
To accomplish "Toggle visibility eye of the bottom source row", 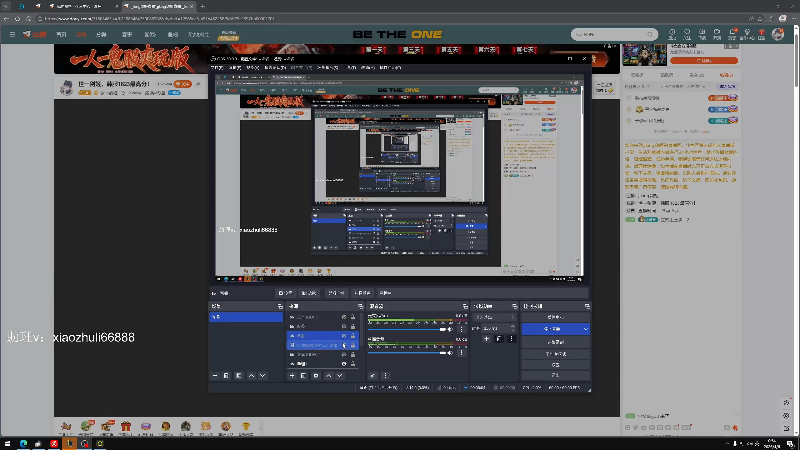I will pyautogui.click(x=344, y=364).
